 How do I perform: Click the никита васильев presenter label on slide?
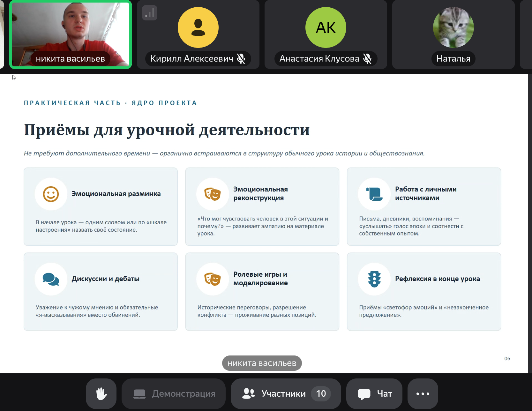[262, 363]
